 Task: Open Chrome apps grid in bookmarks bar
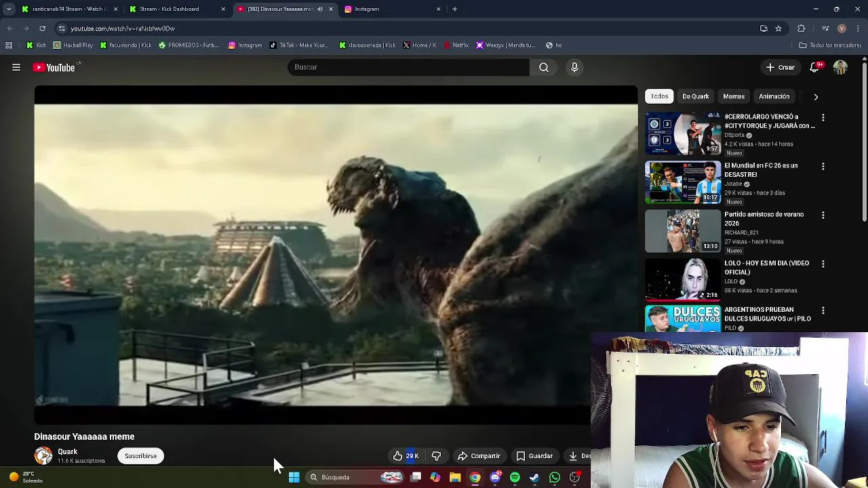(9, 45)
